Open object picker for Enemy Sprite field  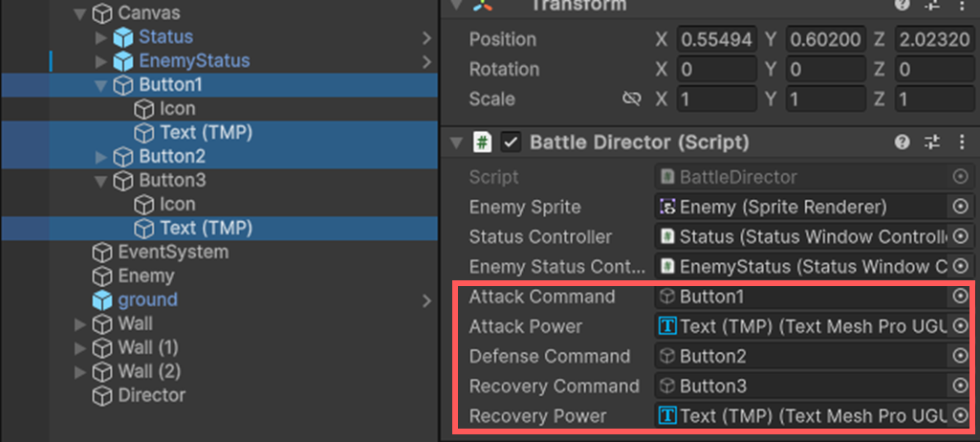960,207
